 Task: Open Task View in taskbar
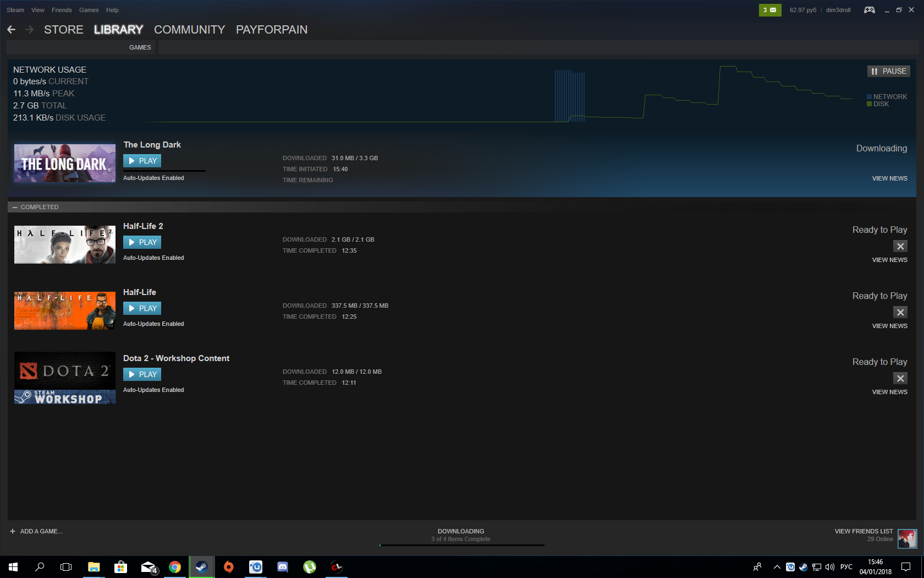point(66,567)
